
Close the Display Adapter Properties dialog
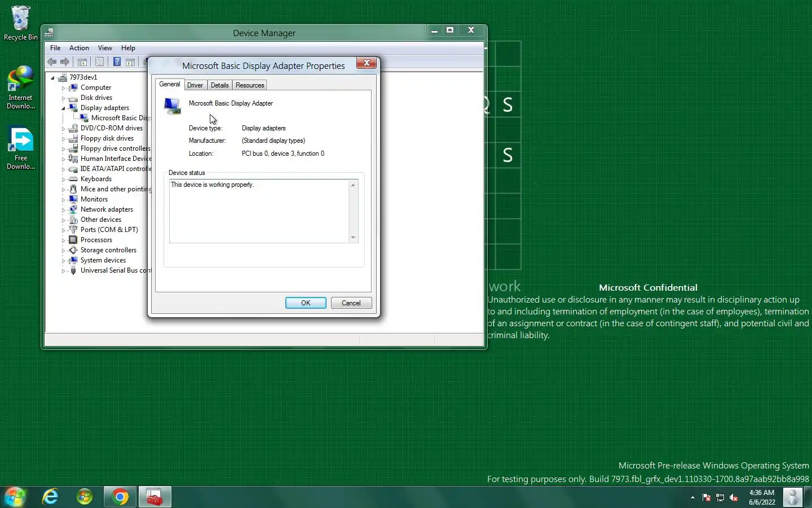click(x=367, y=63)
